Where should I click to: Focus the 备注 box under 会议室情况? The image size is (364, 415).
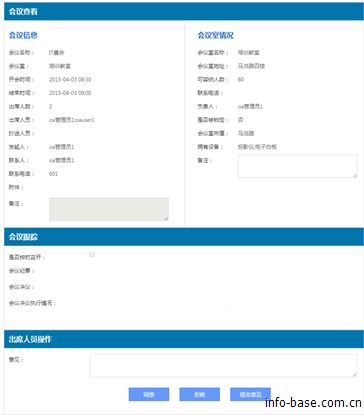point(297,166)
